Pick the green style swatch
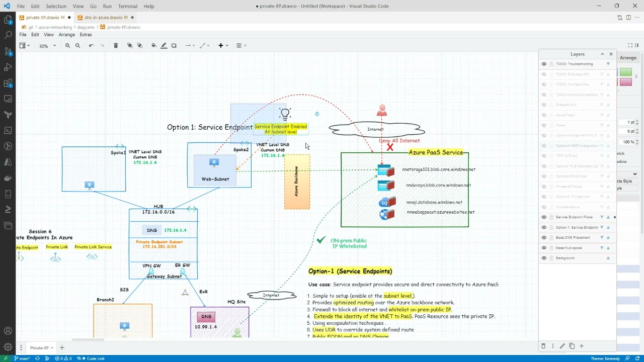 [x=625, y=72]
